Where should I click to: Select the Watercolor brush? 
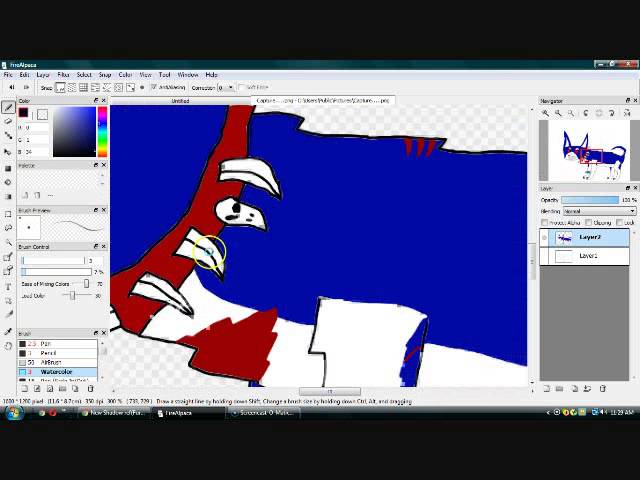[x=58, y=372]
